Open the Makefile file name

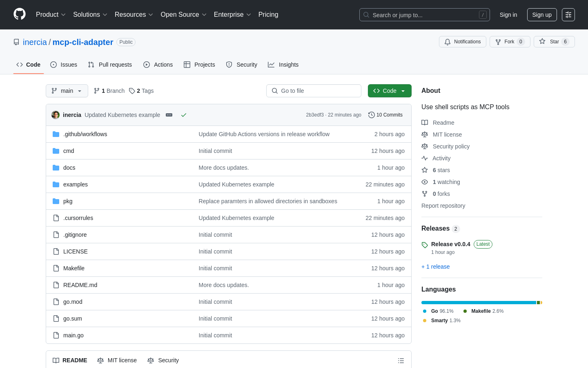click(74, 268)
